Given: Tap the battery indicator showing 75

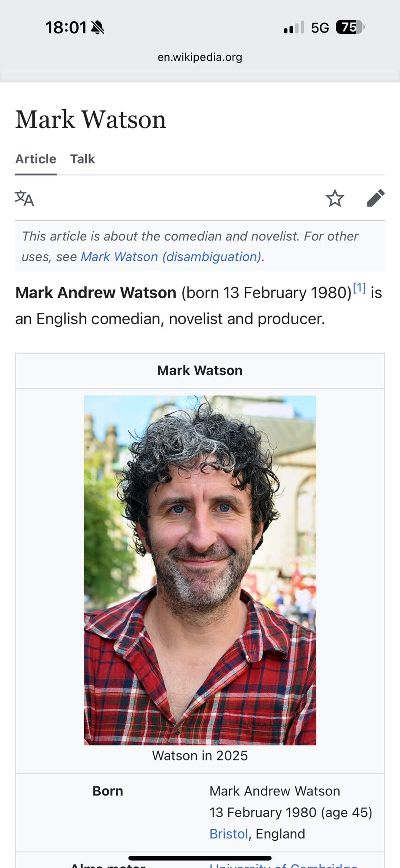Looking at the screenshot, I should (350, 27).
